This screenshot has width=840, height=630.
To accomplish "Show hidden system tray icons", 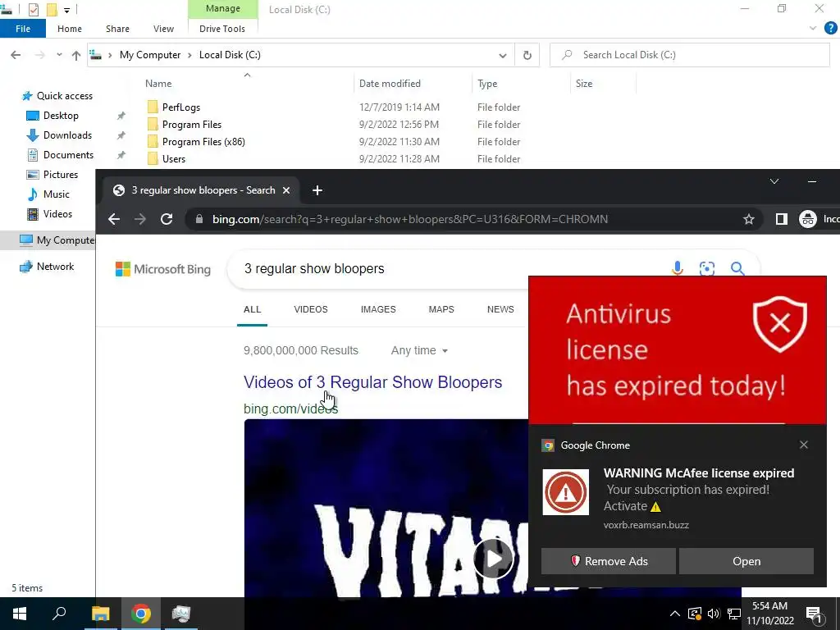I will point(675,614).
